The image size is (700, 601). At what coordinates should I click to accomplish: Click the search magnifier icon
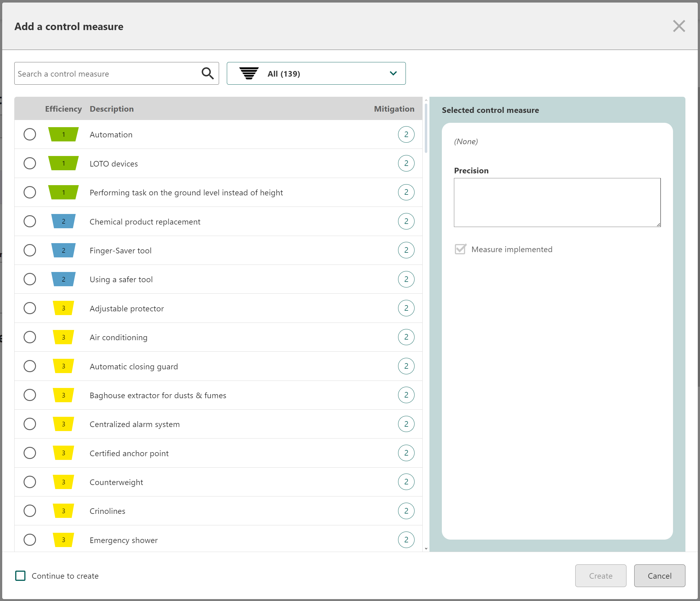tap(208, 73)
